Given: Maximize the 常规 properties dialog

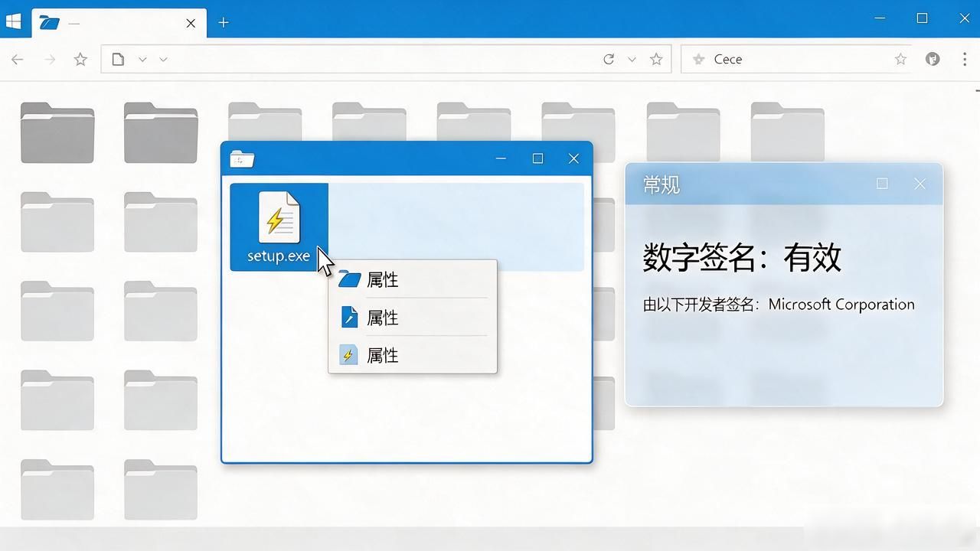Looking at the screenshot, I should click(882, 184).
